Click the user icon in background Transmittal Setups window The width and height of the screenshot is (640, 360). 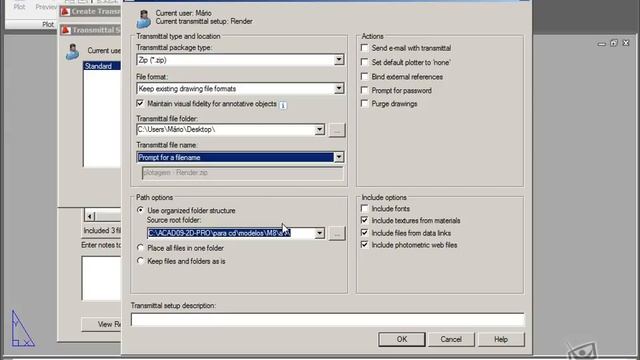coord(72,52)
